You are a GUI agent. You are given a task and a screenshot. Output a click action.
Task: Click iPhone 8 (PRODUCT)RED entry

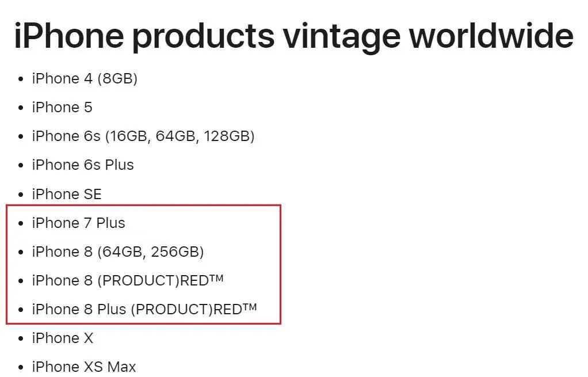pyautogui.click(x=128, y=281)
